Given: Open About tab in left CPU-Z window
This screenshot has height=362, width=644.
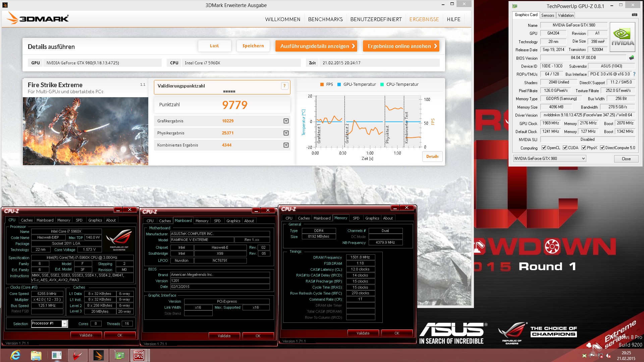Looking at the screenshot, I should pyautogui.click(x=111, y=220).
